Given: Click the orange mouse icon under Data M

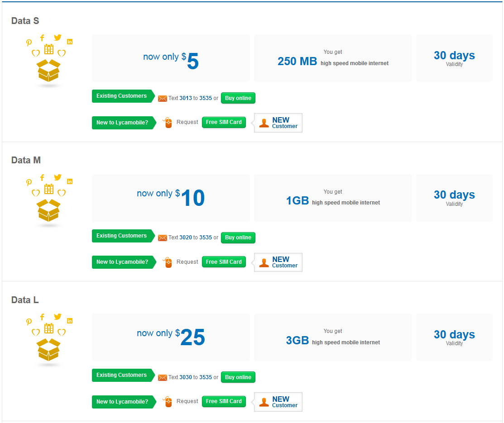Looking at the screenshot, I should pyautogui.click(x=168, y=262).
